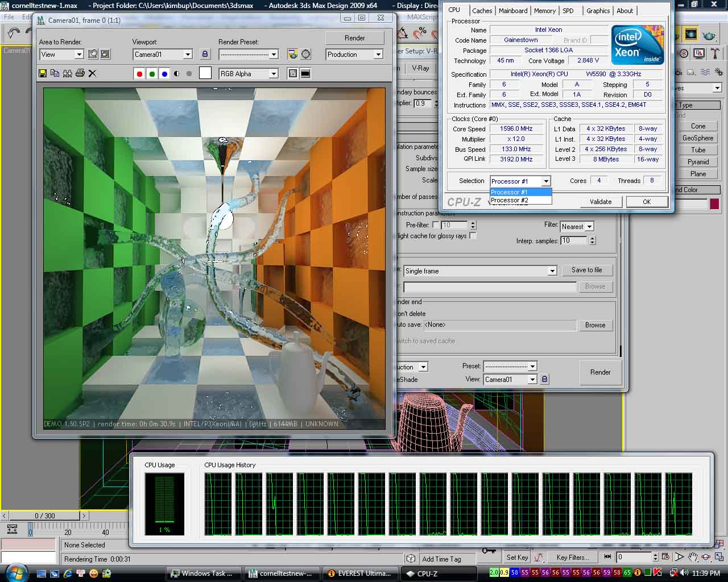Enable light cache for glossy rays checkbox

click(473, 235)
